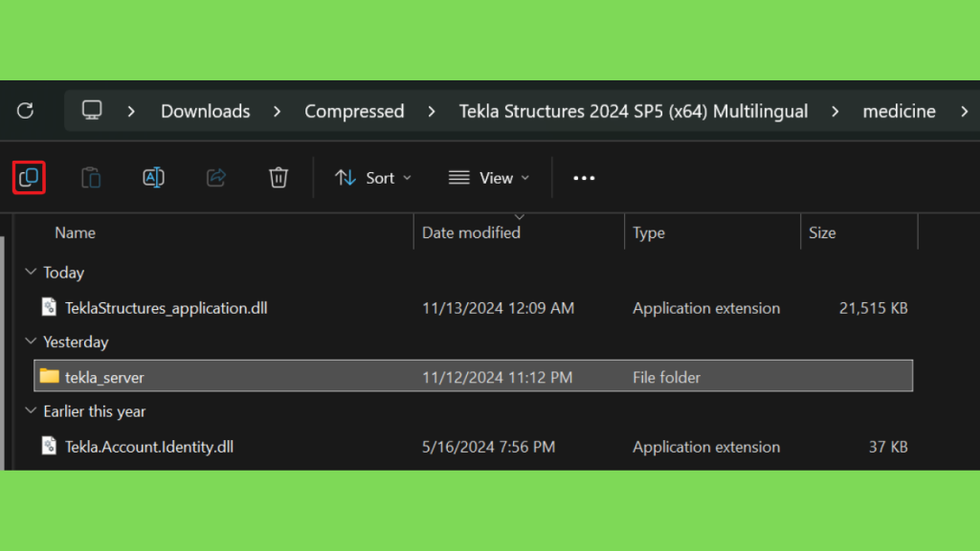980x551 pixels.
Task: Collapse the Yesterday group
Action: 31,342
